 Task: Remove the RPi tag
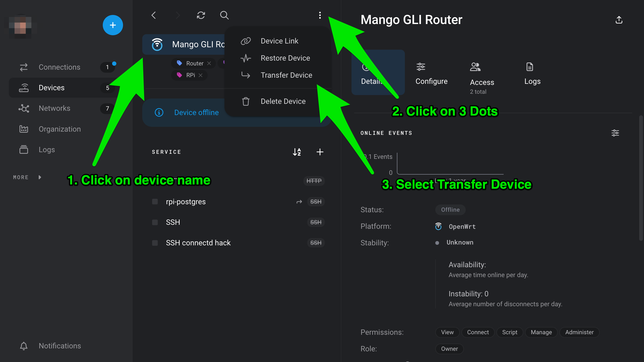coord(201,75)
